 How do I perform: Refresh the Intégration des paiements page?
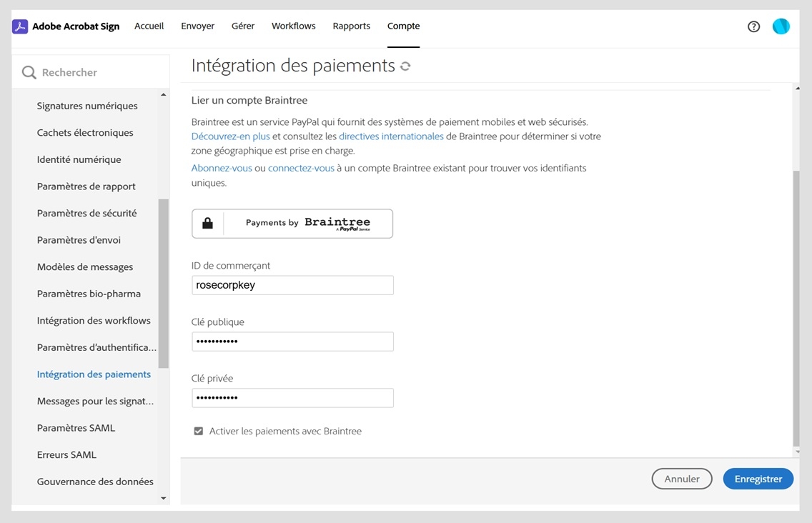point(404,66)
